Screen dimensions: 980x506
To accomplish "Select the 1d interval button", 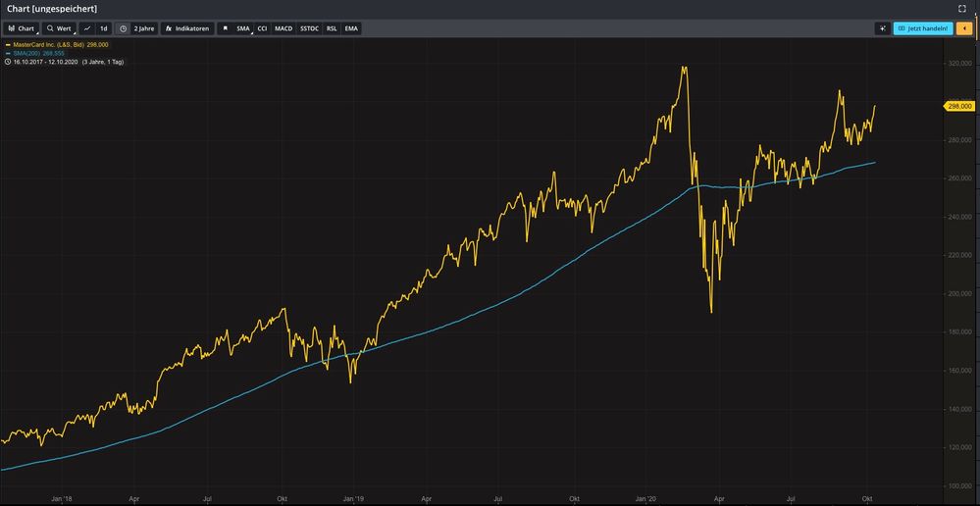I will coord(103,28).
